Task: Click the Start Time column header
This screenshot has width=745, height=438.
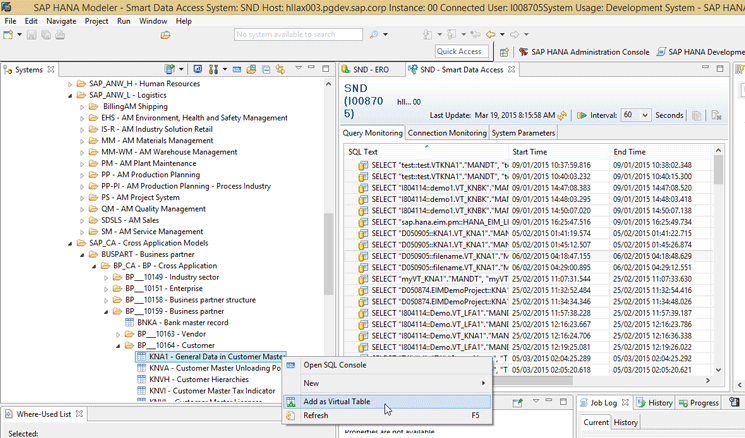Action: pyautogui.click(x=559, y=152)
